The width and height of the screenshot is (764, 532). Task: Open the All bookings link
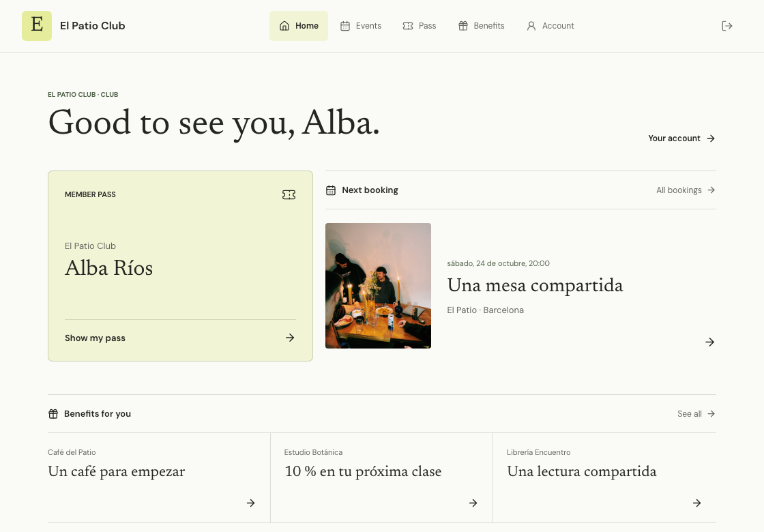click(686, 190)
